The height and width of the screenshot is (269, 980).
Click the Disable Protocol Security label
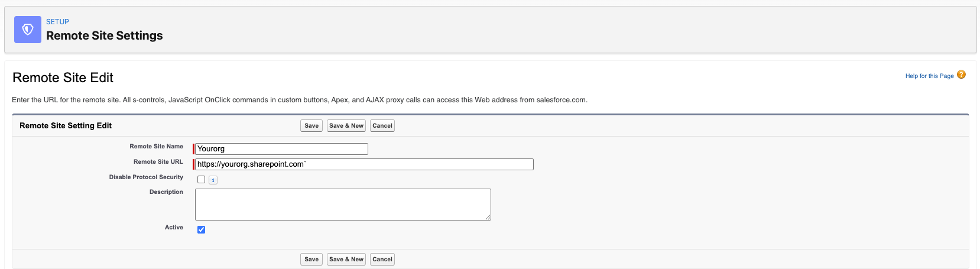tap(146, 177)
